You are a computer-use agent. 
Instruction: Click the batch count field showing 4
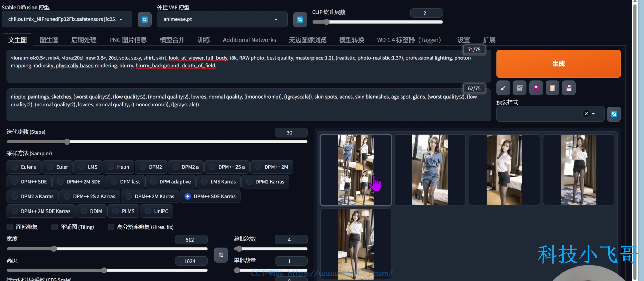click(291, 239)
